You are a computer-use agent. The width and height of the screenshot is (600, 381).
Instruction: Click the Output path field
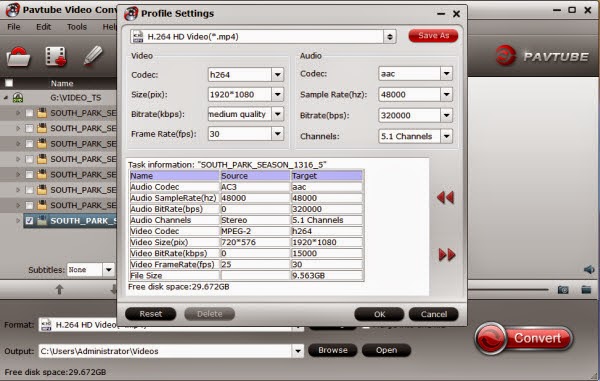tap(166, 351)
